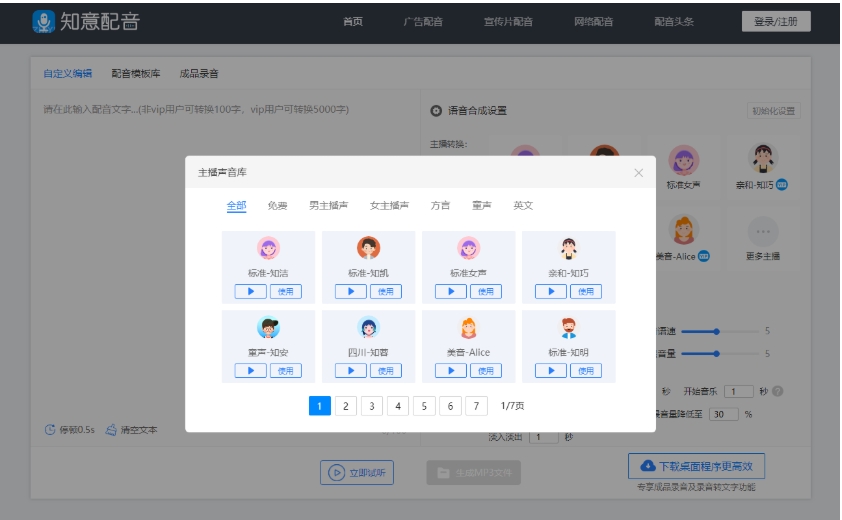Switch to 女主播声 filter tab
The width and height of the screenshot is (842, 520).
click(389, 205)
